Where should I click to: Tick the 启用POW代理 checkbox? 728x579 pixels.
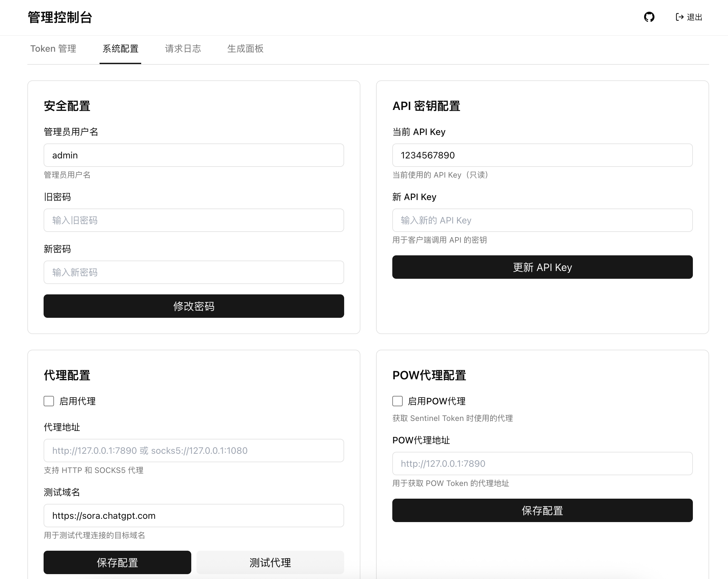click(x=398, y=401)
